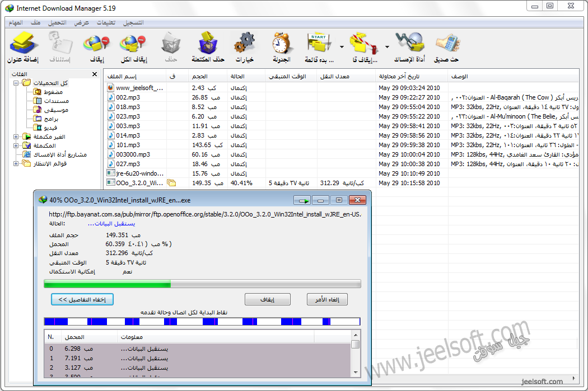Click connections list scroll up arrow

(356, 335)
